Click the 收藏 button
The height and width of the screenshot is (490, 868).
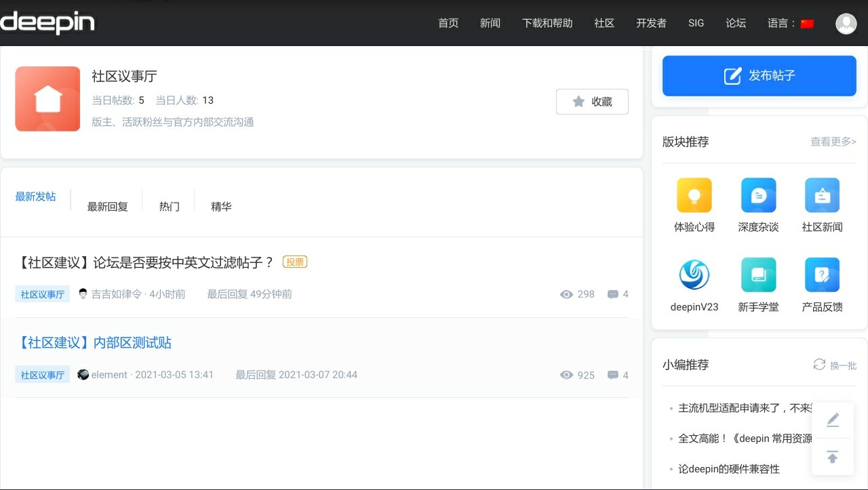coord(592,102)
